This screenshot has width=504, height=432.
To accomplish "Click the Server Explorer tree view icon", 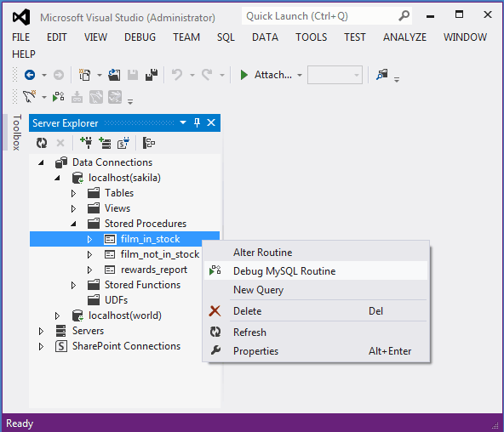I will click(149, 143).
